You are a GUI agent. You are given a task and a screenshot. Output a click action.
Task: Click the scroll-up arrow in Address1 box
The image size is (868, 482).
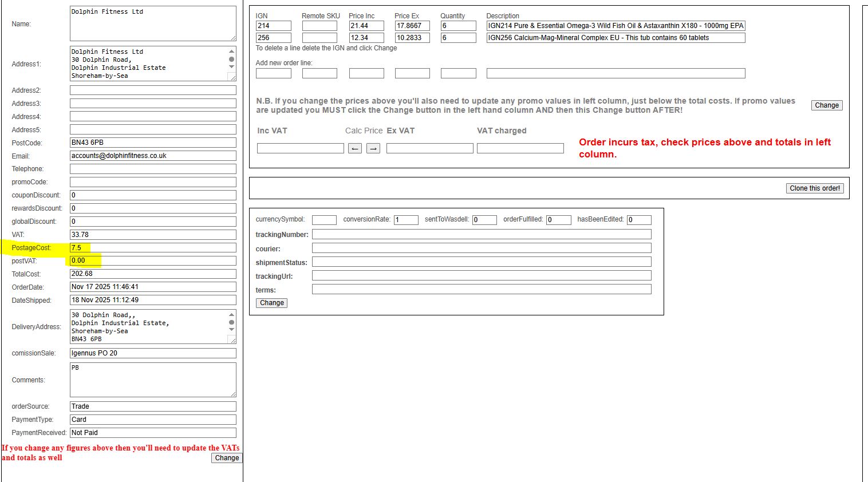click(231, 52)
